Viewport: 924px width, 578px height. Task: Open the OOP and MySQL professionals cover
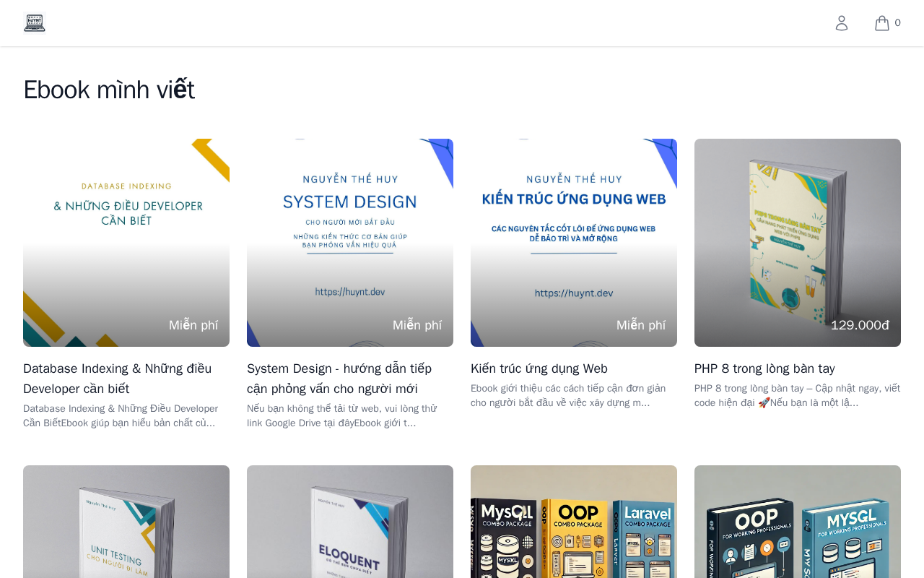798,522
